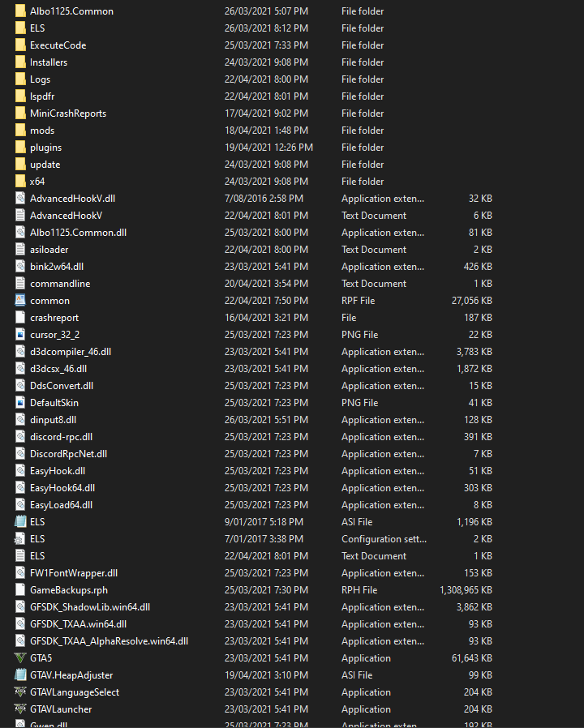The height and width of the screenshot is (728, 584).
Task: Select the commandline text document icon
Action: pyautogui.click(x=20, y=284)
